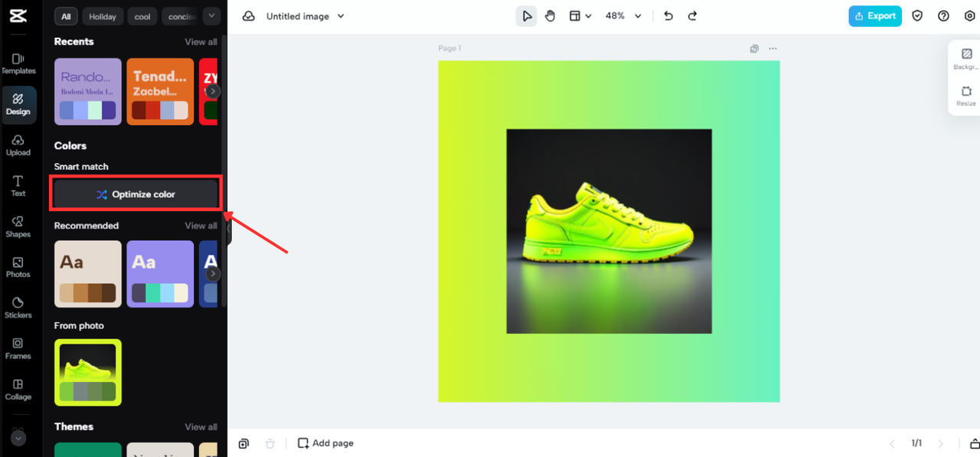Click View all next to Recents
Image resolution: width=980 pixels, height=457 pixels.
(201, 42)
